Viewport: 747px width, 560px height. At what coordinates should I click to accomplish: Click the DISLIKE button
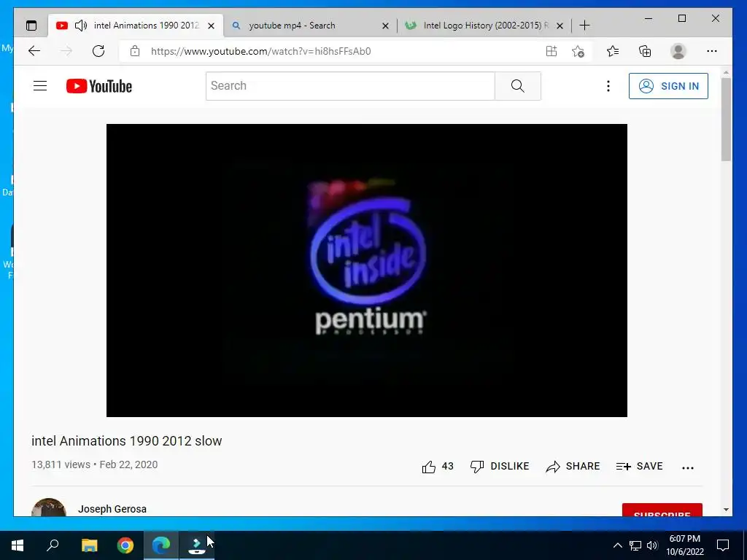pos(499,466)
